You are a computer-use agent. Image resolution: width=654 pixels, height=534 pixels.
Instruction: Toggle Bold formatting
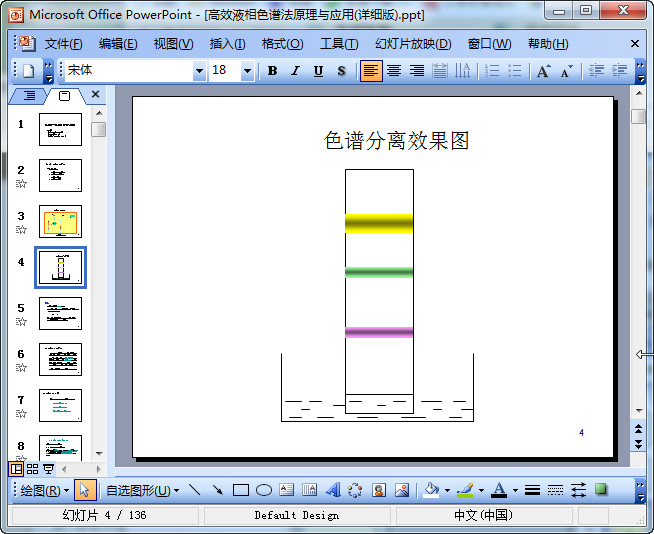(272, 71)
